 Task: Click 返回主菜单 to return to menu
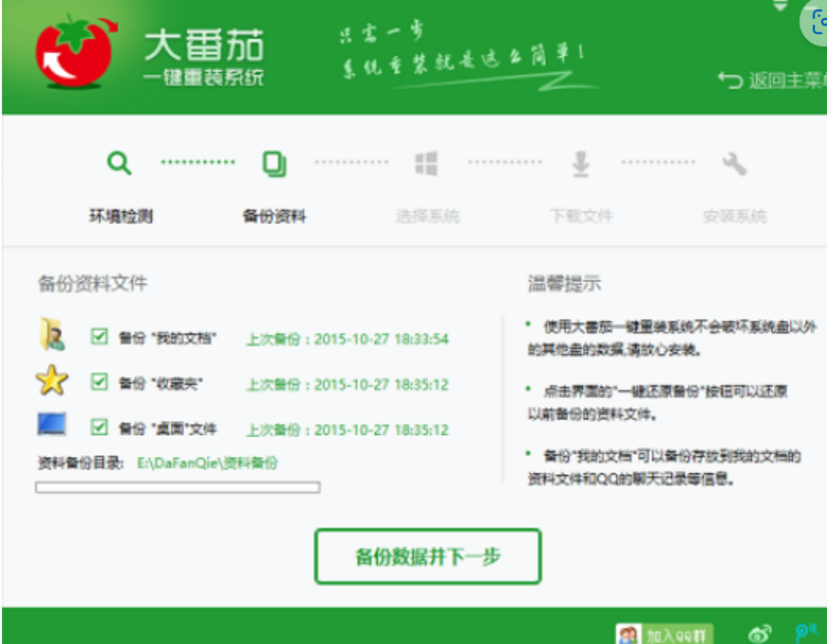click(771, 81)
